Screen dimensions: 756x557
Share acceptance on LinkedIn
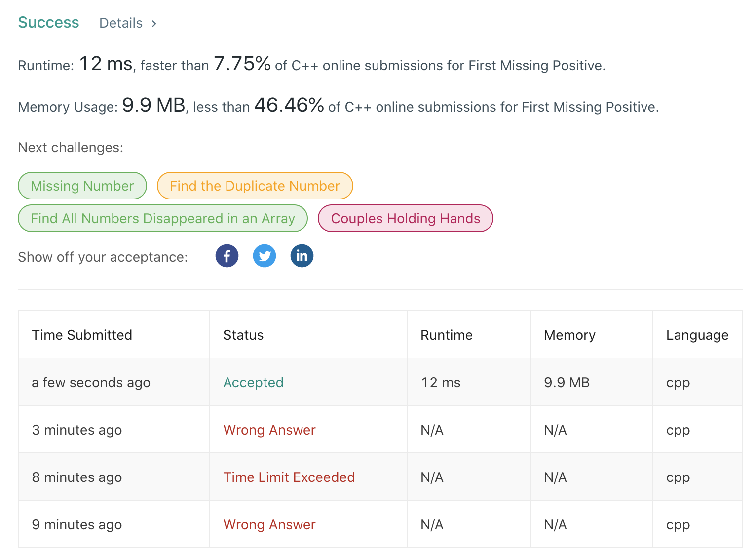coord(302,256)
